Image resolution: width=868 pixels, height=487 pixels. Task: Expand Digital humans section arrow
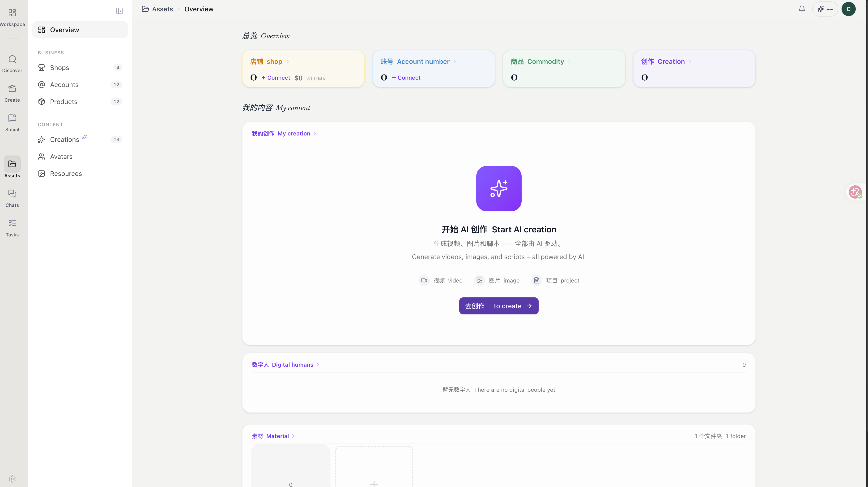[318, 365]
